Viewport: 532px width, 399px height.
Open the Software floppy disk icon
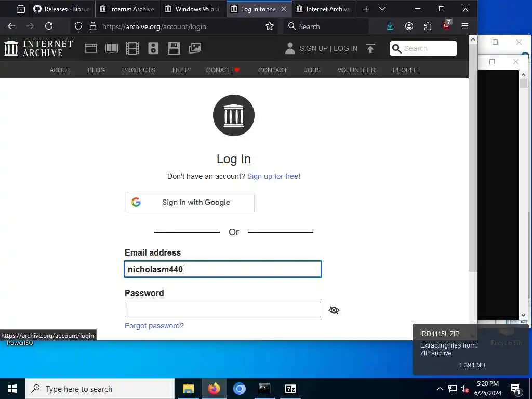pyautogui.click(x=174, y=48)
